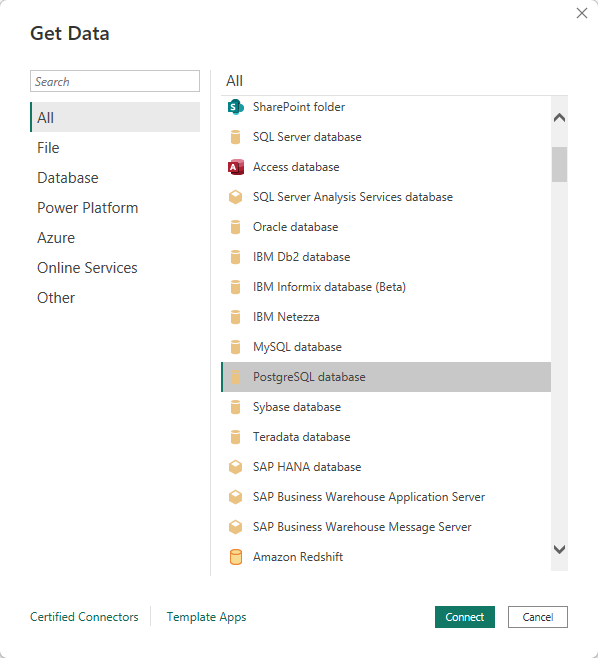This screenshot has height=658, width=598.
Task: Click the scroll up arrow in connector list
Action: [559, 118]
